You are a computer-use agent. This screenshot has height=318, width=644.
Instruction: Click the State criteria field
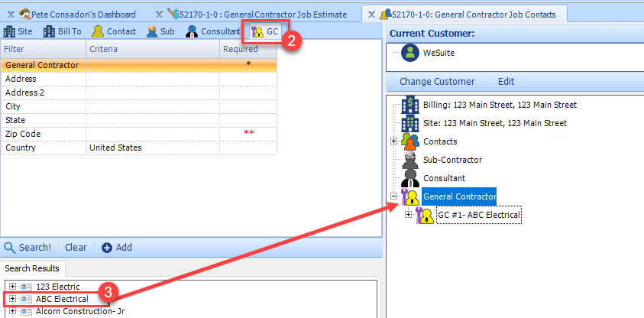(153, 120)
